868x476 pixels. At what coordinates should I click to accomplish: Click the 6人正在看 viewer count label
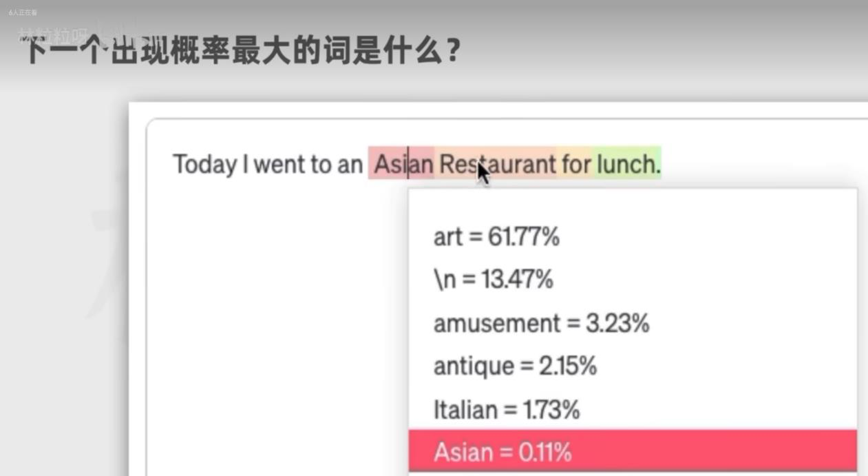tap(23, 12)
